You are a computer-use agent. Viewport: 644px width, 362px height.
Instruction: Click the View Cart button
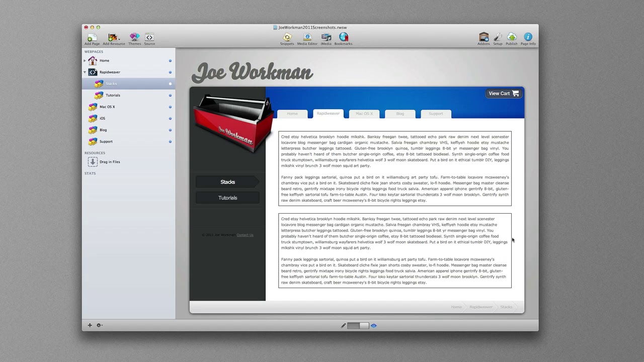[503, 94]
